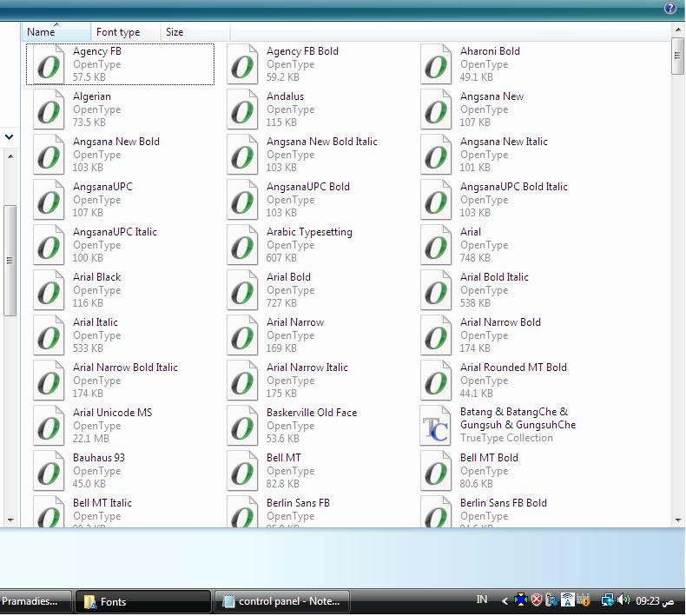Click the red security shield tray icon
The image size is (686, 616).
537,599
